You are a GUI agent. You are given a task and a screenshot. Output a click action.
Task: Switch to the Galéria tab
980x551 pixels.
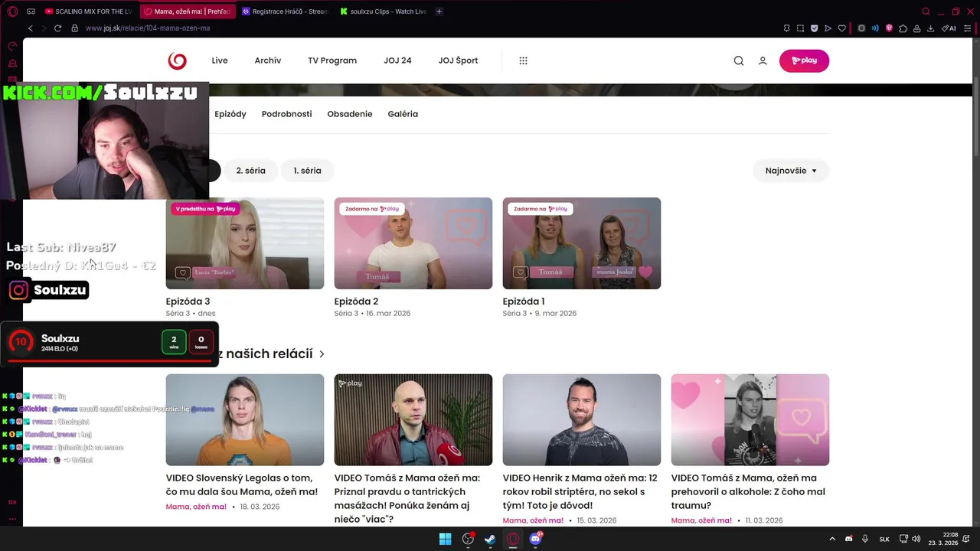coord(403,114)
